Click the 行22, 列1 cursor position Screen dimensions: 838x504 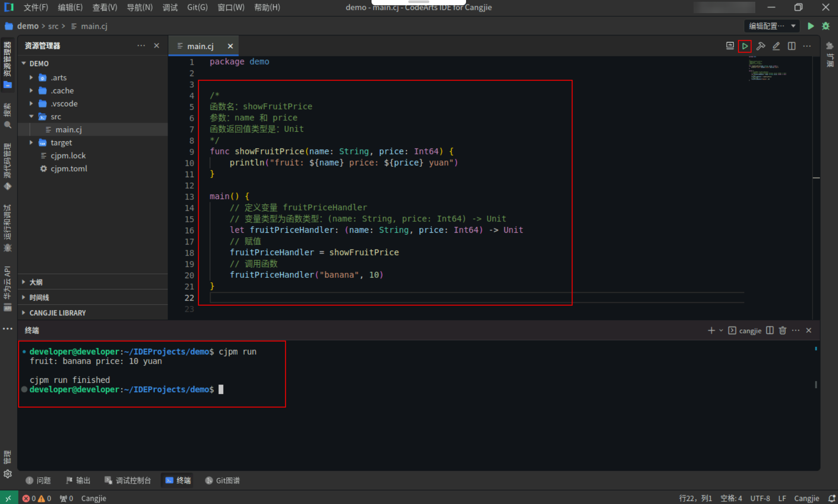[x=695, y=498]
